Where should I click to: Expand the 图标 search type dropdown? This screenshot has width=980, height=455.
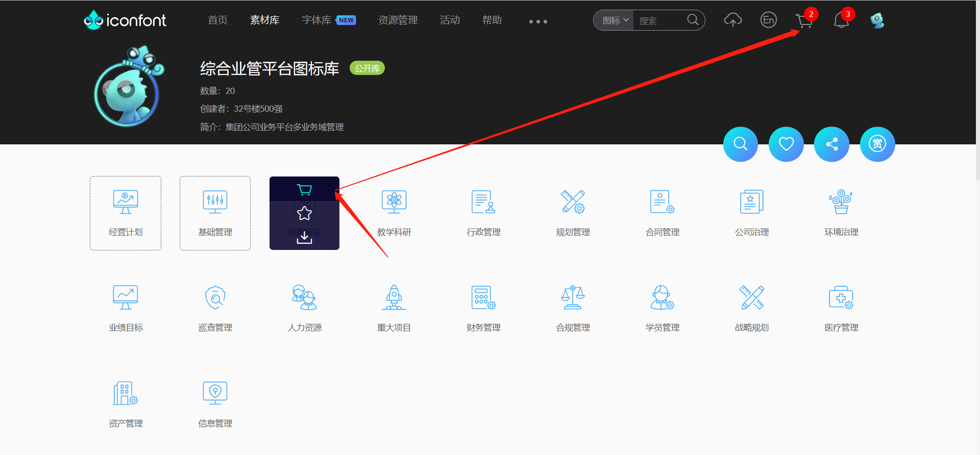(615, 20)
